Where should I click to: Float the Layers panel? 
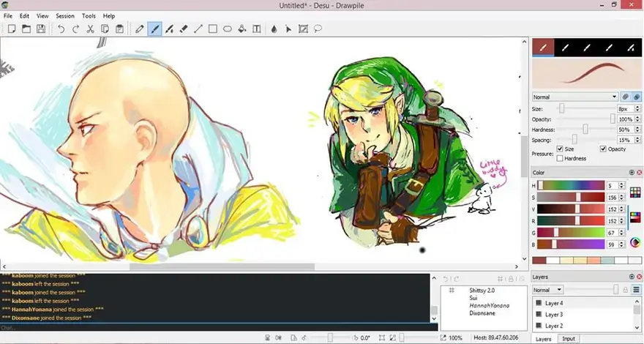click(x=632, y=277)
